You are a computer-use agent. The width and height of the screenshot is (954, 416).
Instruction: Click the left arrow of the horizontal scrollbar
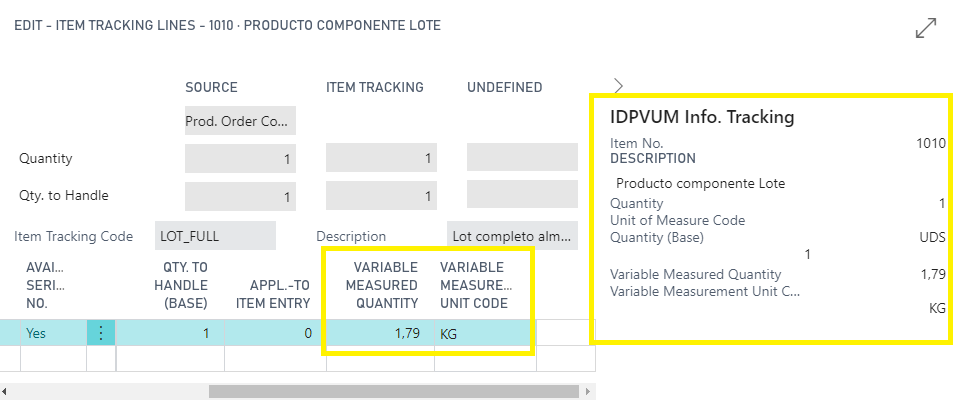pyautogui.click(x=4, y=391)
